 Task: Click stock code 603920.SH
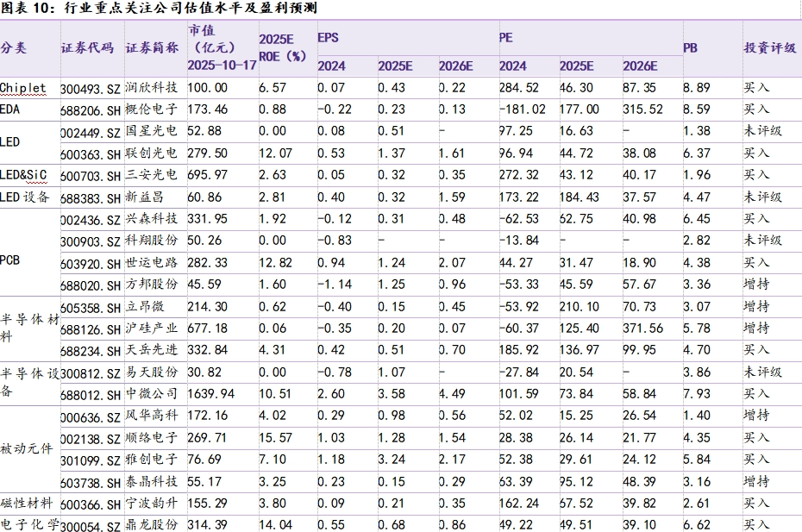tap(91, 264)
